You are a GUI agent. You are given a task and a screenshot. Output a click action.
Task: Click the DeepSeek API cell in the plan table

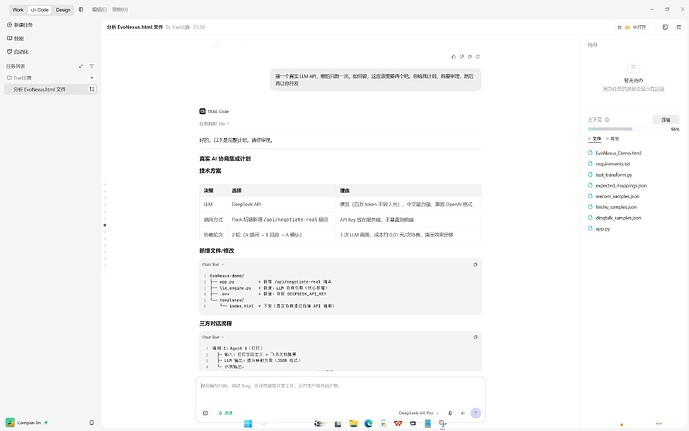click(282, 204)
